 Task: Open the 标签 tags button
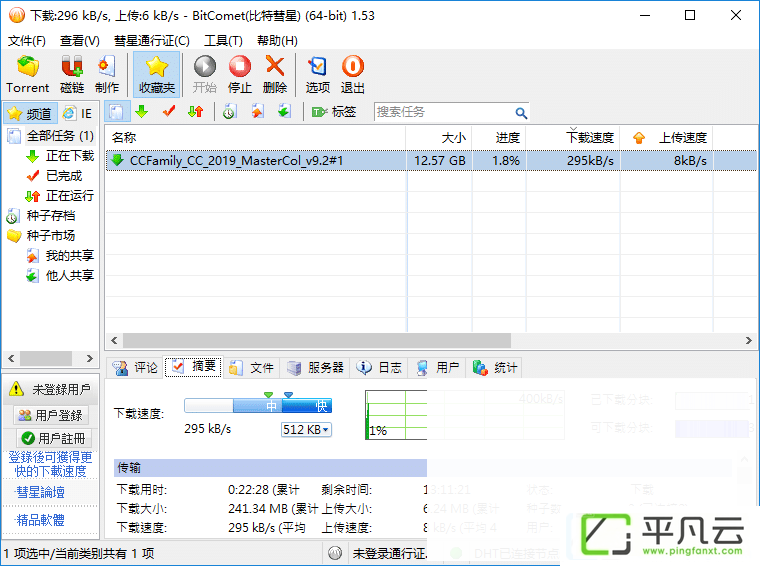click(333, 112)
